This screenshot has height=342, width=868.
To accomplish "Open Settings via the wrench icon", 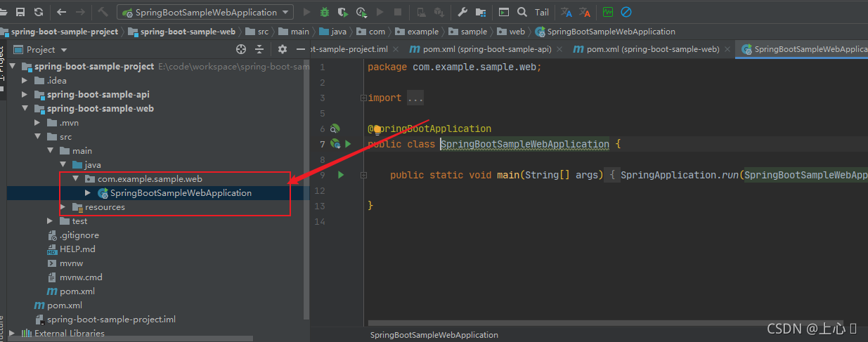I will tap(462, 12).
